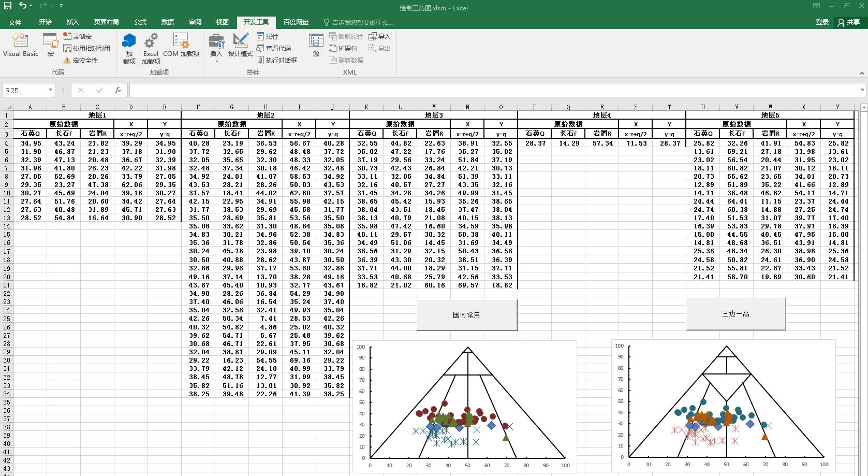Viewport: 868px width, 476px height.
Task: Switch to the Insert (插入) ribbon tab
Action: (73, 22)
